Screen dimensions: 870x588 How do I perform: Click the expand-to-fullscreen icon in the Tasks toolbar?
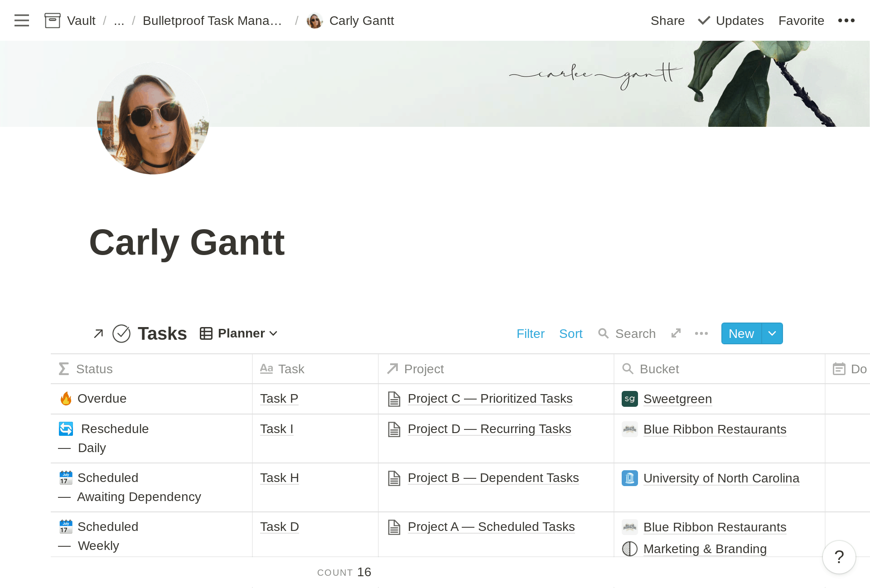point(676,333)
